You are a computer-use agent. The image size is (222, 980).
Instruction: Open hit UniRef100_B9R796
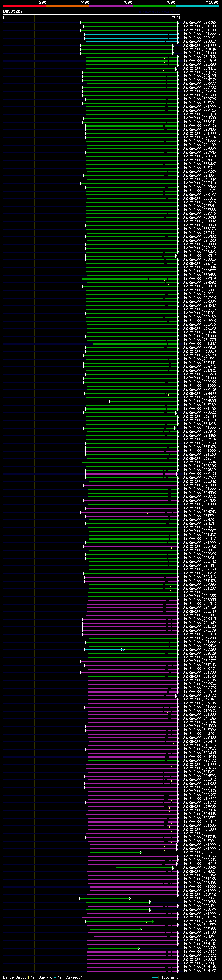(199, 99)
